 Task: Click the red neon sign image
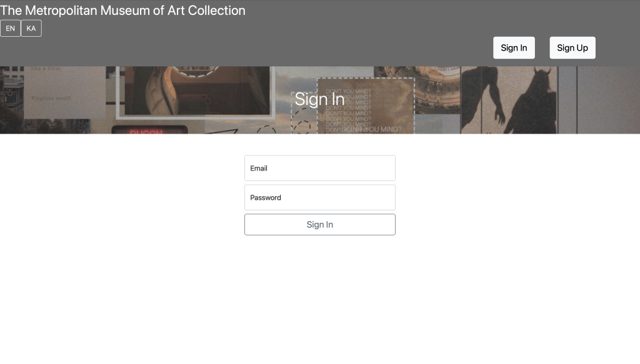[x=149, y=130]
